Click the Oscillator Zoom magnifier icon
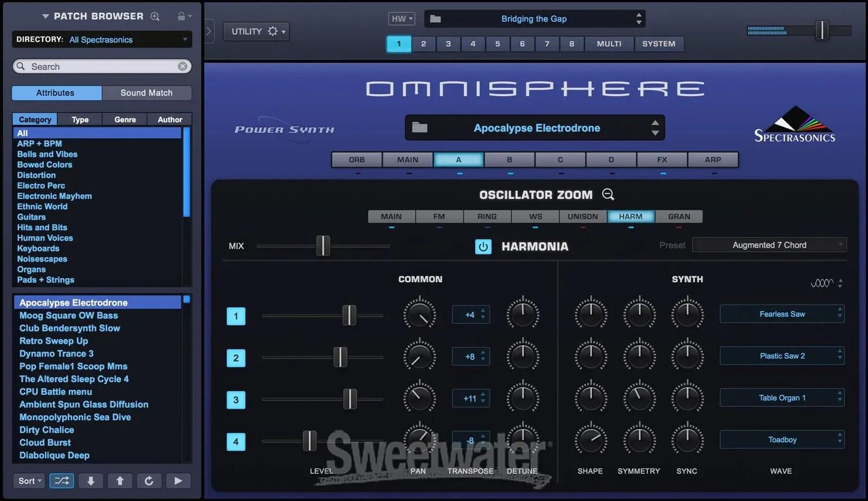This screenshot has width=868, height=501. 608,194
